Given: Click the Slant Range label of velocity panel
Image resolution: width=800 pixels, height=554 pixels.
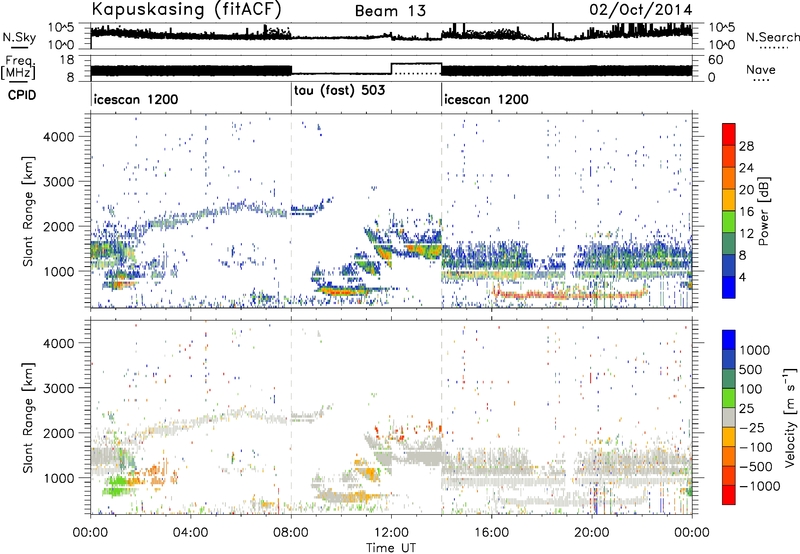Looking at the screenshot, I should (28, 417).
